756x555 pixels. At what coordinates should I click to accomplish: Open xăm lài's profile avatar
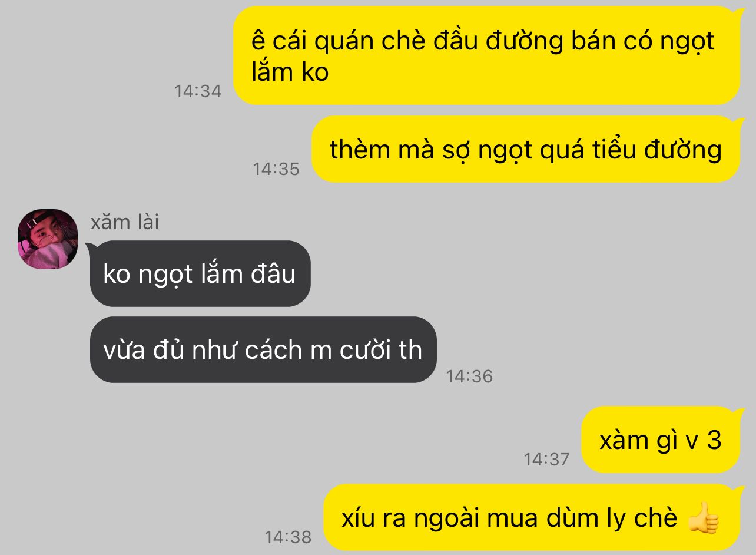click(48, 239)
